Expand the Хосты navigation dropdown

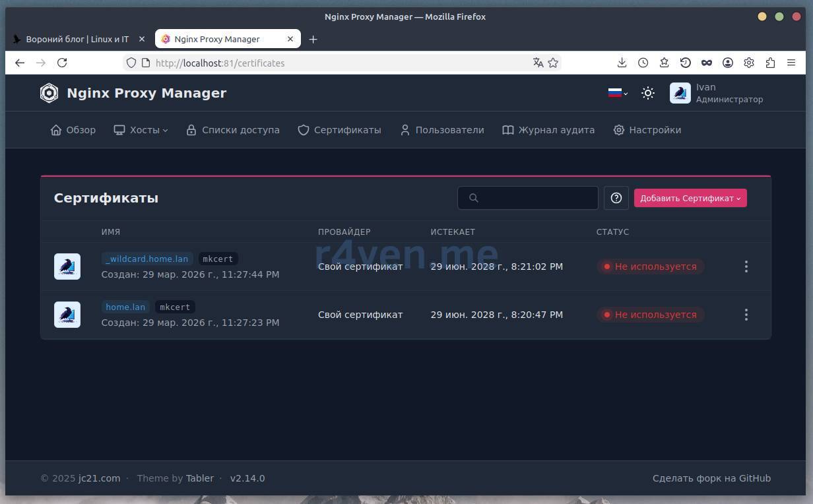pos(141,130)
